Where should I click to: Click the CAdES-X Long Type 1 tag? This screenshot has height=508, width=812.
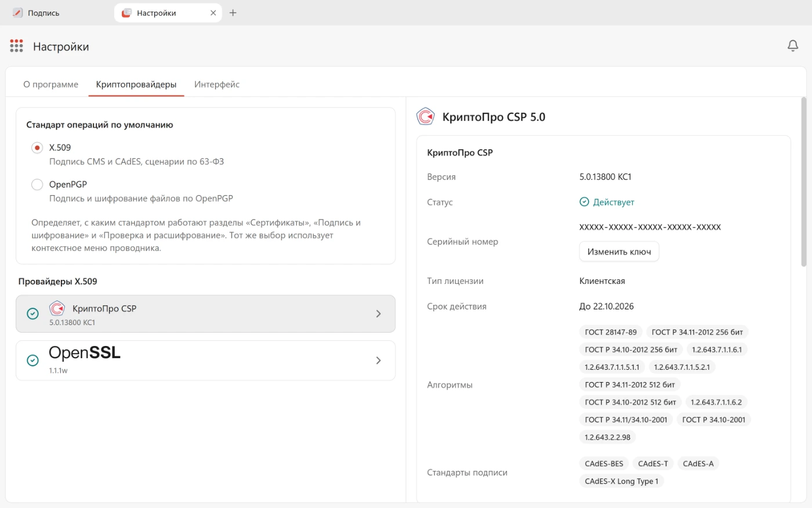(x=621, y=481)
